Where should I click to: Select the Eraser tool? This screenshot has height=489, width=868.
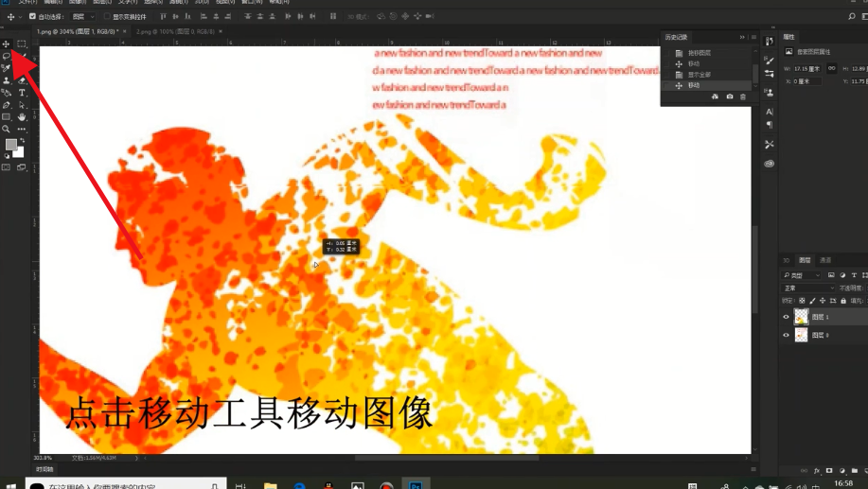(22, 80)
